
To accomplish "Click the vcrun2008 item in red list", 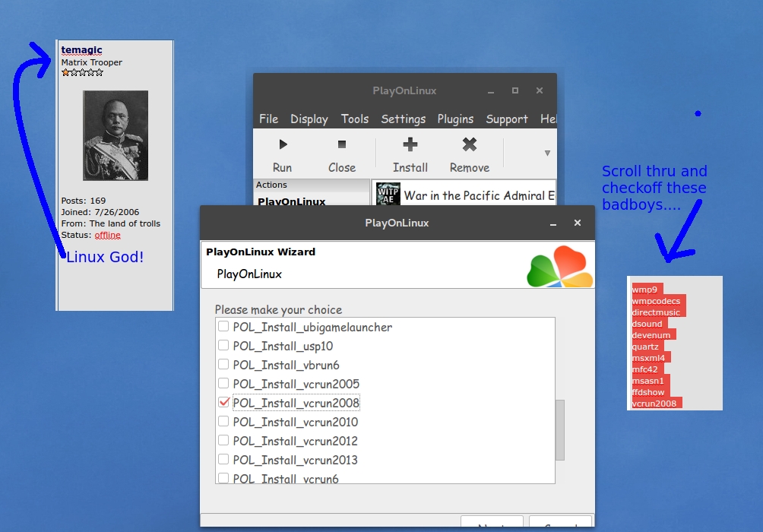I will (x=654, y=404).
